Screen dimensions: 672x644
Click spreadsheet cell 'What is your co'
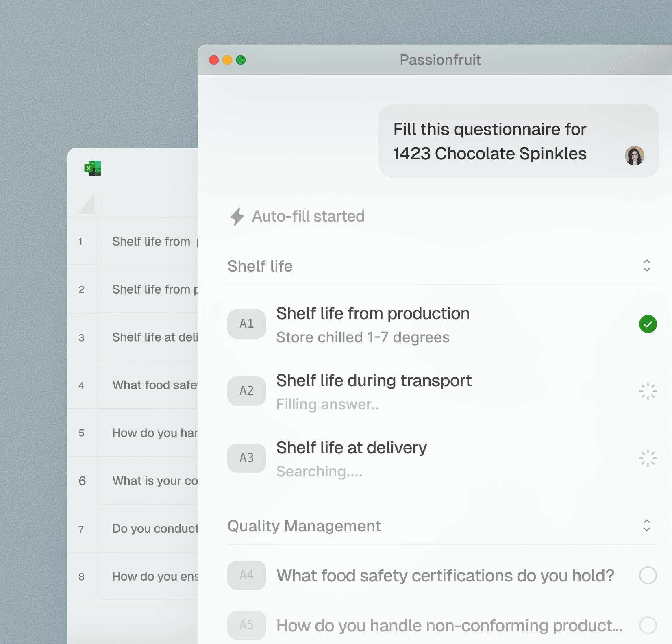pos(148,481)
